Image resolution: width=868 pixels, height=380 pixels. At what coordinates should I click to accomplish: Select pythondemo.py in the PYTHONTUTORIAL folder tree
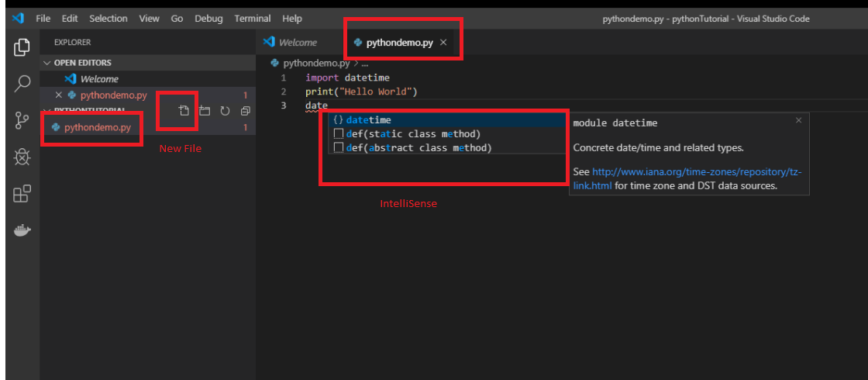pyautogui.click(x=98, y=127)
